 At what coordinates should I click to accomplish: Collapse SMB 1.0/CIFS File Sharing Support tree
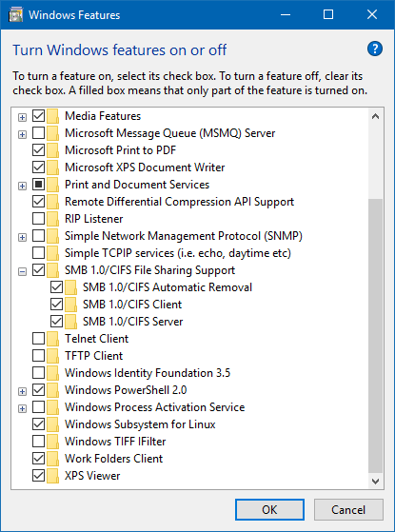click(x=23, y=271)
